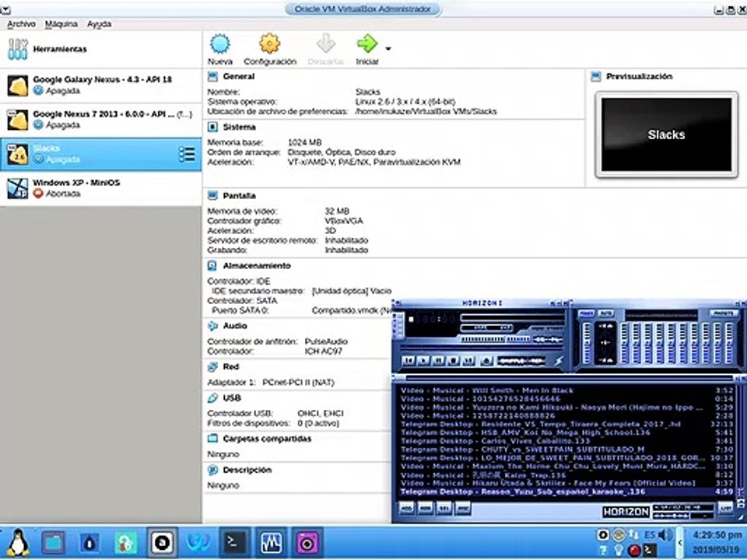Open equalizer PRESETS button

723,313
